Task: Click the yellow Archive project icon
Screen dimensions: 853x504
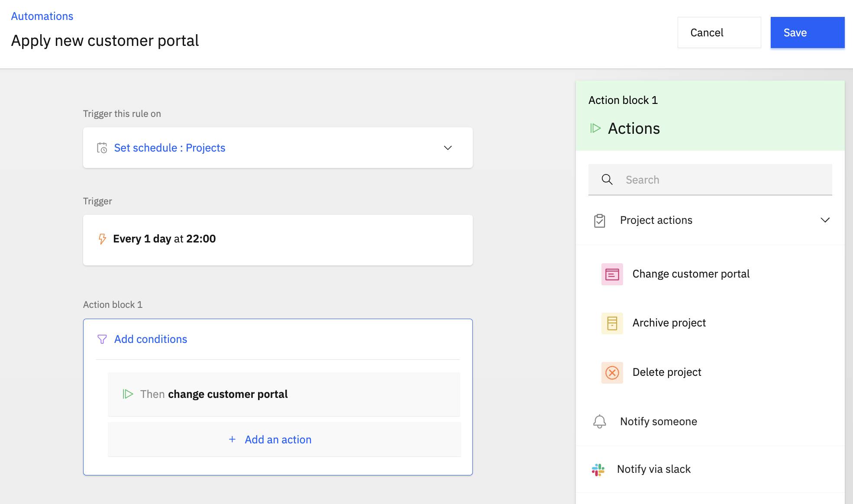Action: point(612,323)
